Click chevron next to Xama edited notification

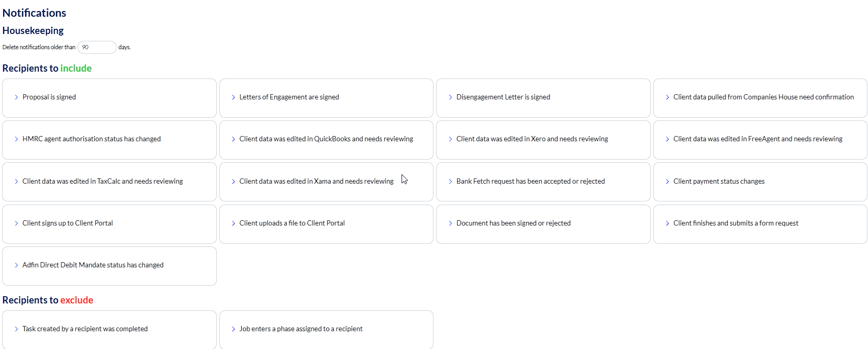(x=233, y=182)
